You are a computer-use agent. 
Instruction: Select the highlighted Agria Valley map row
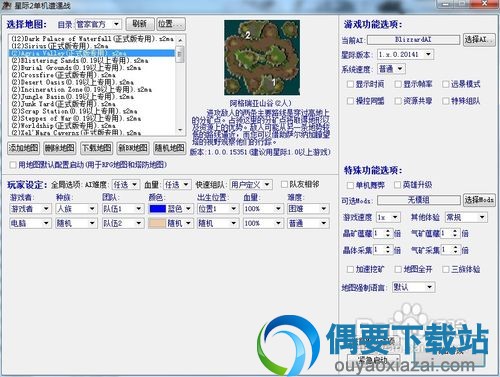tap(92, 53)
